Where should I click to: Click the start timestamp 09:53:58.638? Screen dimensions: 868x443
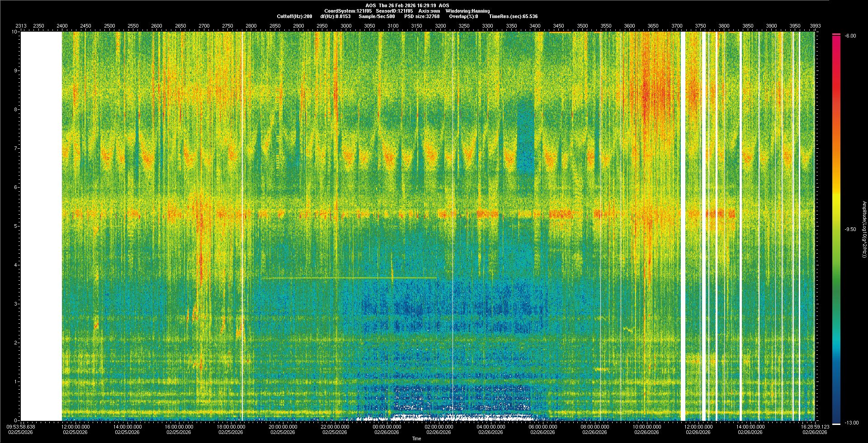pos(21,426)
